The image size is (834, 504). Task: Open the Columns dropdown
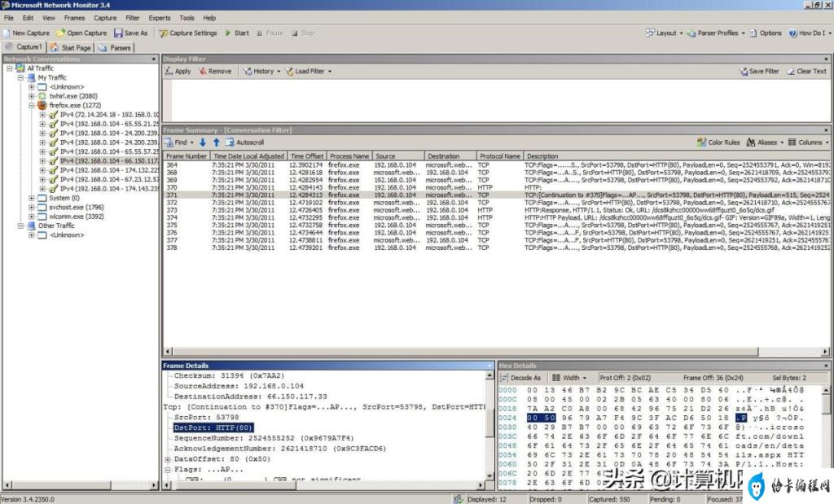(808, 142)
